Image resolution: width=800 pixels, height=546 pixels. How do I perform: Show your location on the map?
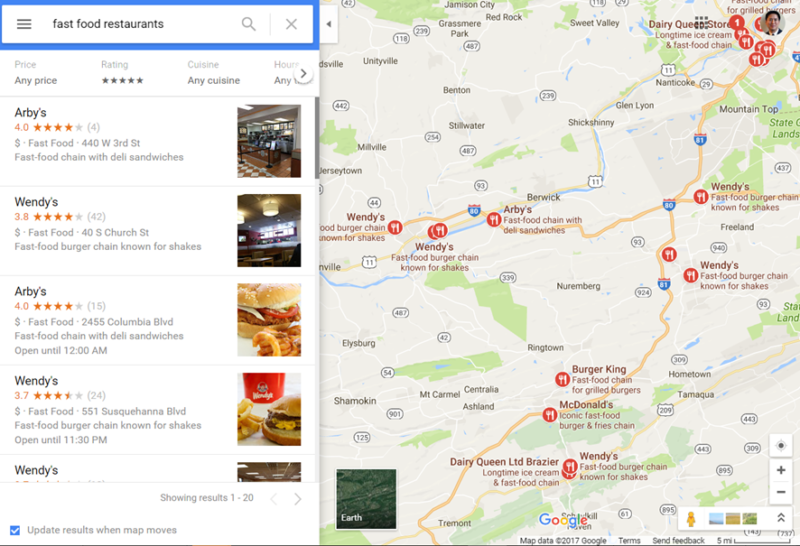click(x=781, y=445)
